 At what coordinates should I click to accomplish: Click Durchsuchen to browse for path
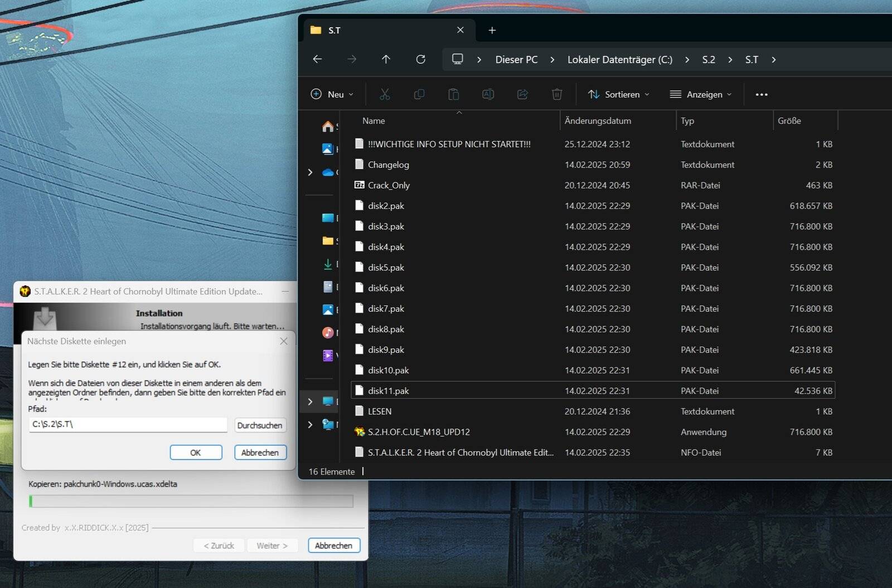(260, 425)
